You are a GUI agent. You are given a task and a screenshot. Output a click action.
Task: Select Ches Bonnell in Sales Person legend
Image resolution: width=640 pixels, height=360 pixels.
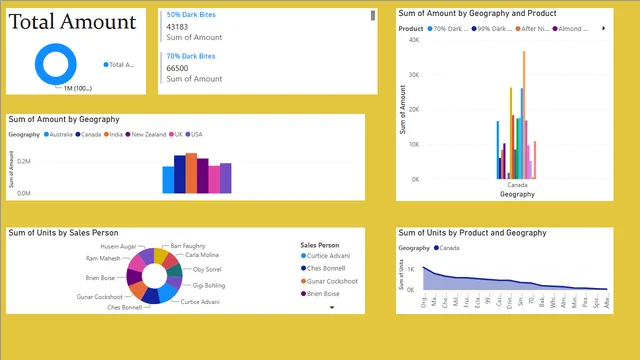tap(323, 269)
